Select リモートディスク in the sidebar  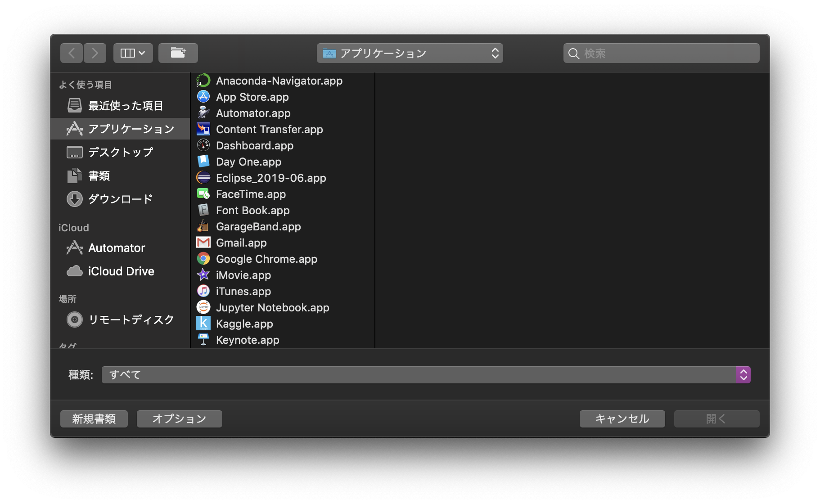coord(121,320)
